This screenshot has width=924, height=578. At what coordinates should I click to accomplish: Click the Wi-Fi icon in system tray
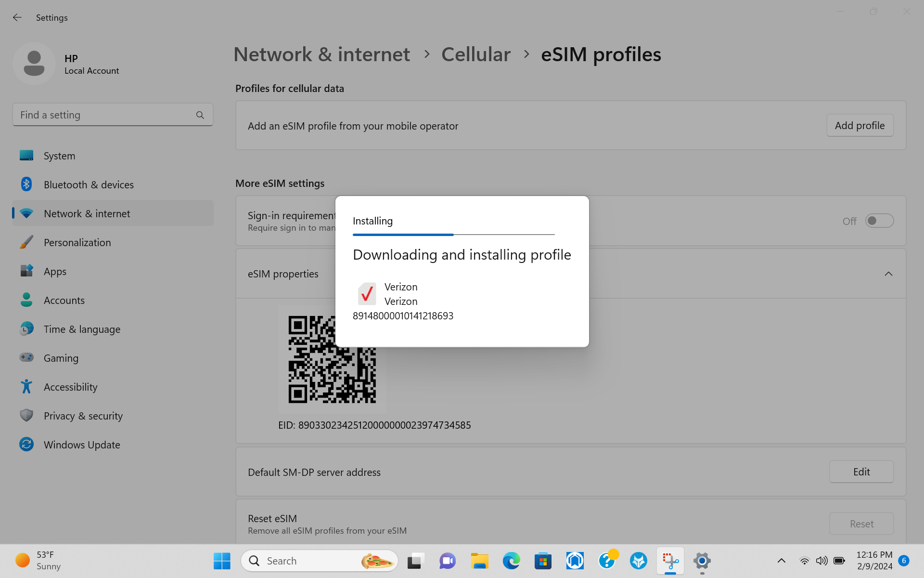click(804, 561)
